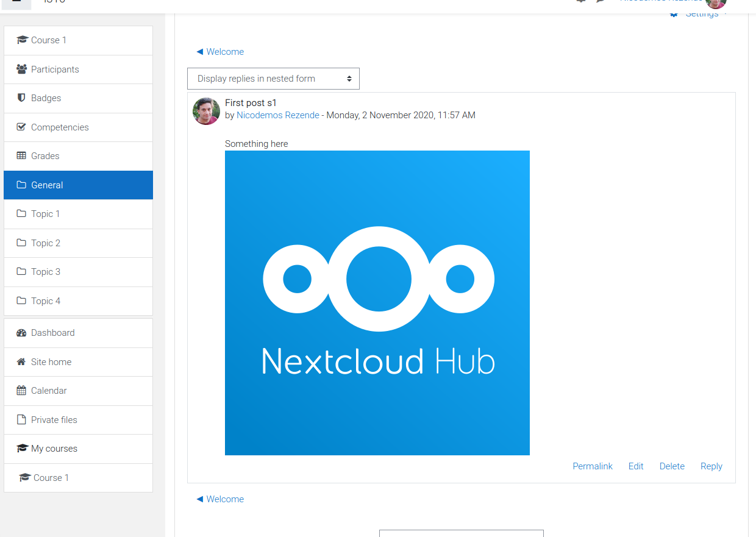Go to the Topic 1 folder
The image size is (756, 537).
click(x=78, y=214)
